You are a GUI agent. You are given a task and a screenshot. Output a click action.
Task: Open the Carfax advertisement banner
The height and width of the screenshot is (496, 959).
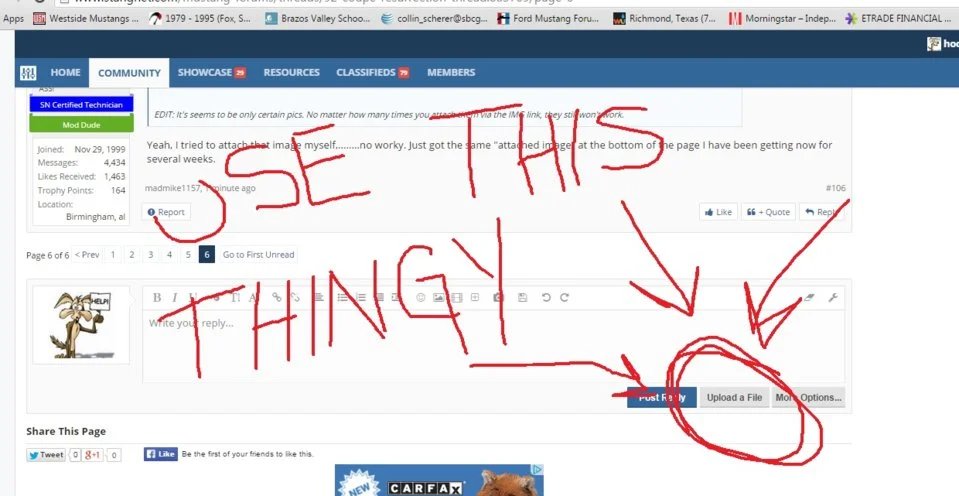[x=439, y=480]
